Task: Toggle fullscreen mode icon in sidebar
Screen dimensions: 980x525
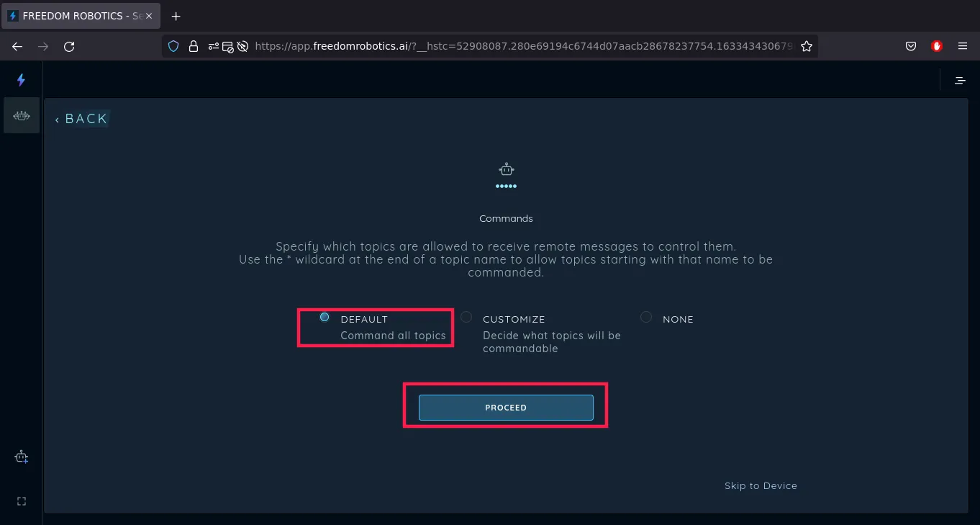Action: (22, 501)
